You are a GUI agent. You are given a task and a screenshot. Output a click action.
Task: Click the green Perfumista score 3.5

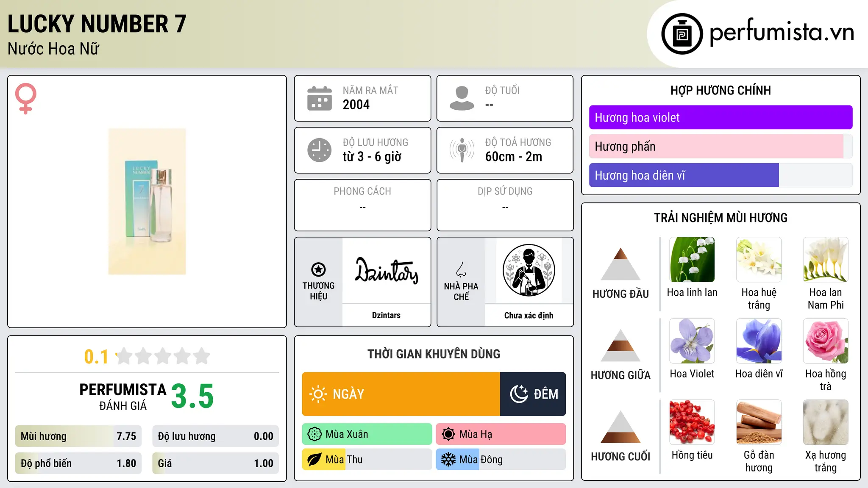tap(192, 396)
